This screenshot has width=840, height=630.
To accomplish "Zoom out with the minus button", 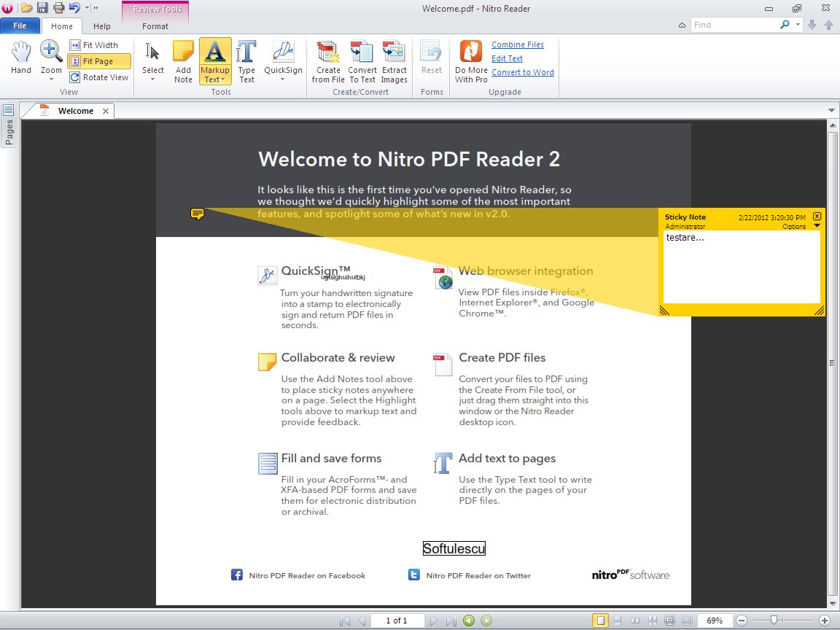I will pos(742,621).
